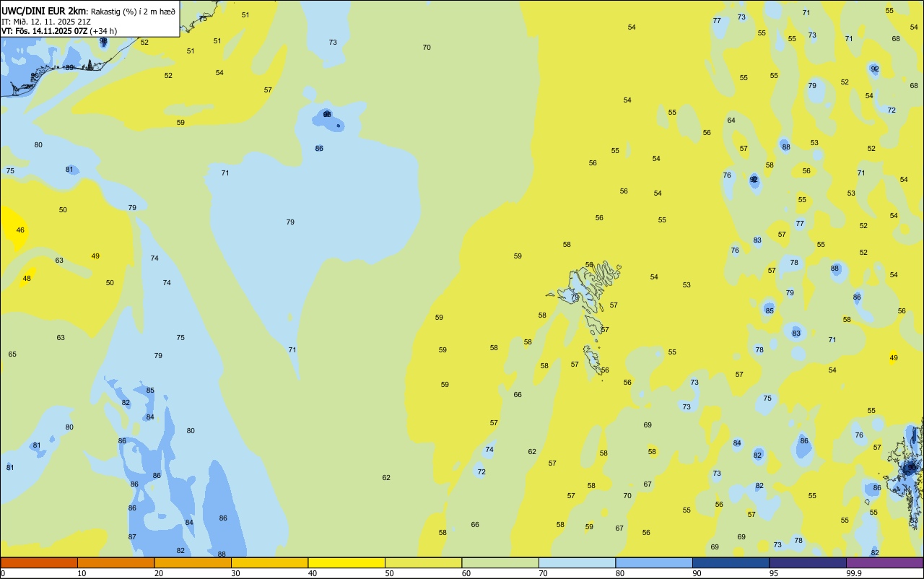Click the '99.9' tick label on the legend

tap(854, 573)
